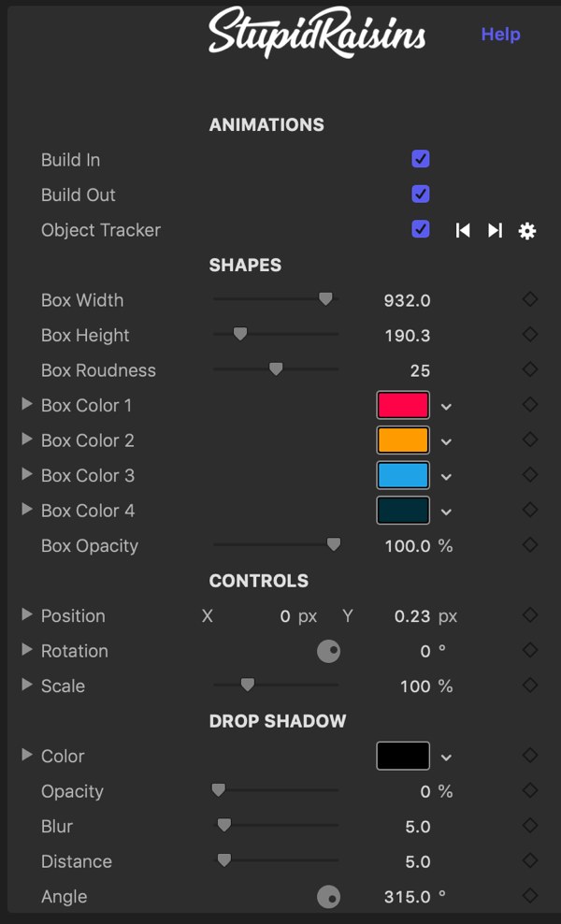Open the Box Color 3 blue swatch
This screenshot has width=561, height=924.
[403, 475]
